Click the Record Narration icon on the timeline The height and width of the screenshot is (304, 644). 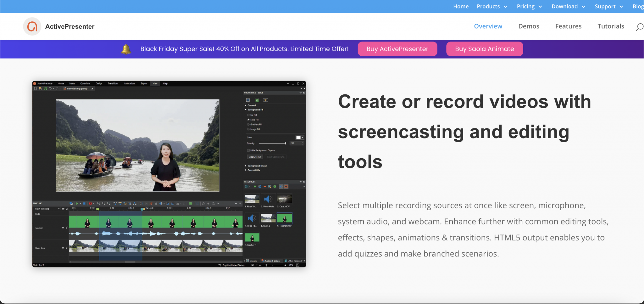coord(91,203)
